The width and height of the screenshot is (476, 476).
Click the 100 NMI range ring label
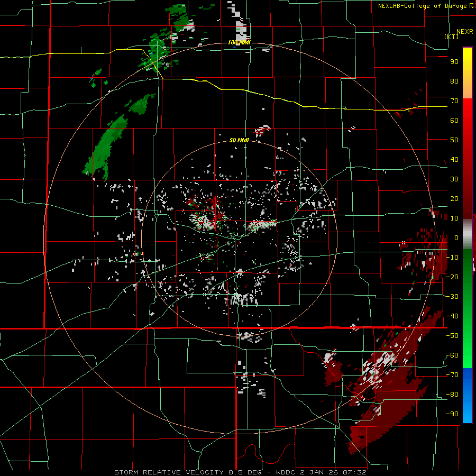[x=239, y=42]
